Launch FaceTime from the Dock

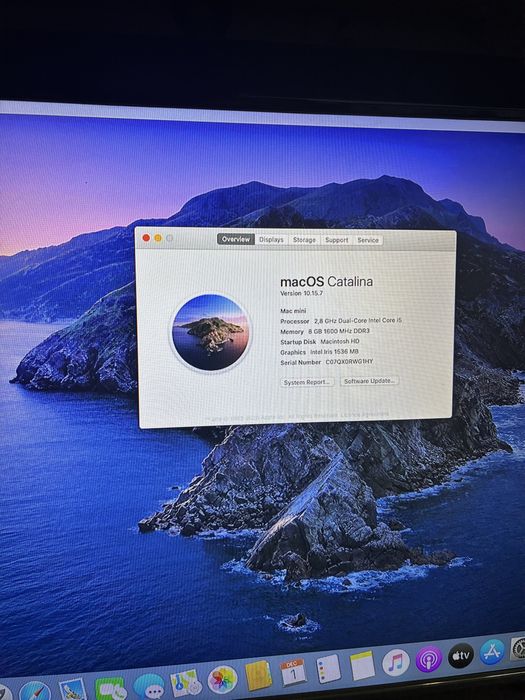coord(110,688)
